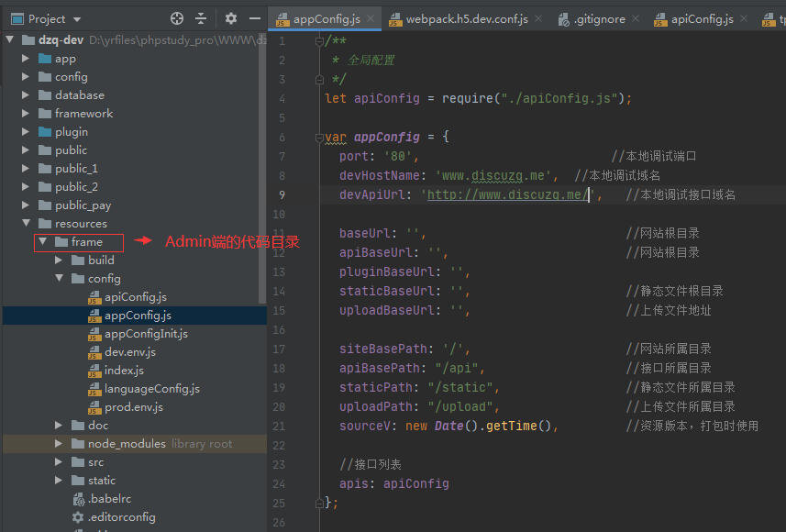This screenshot has width=786, height=532.
Task: Select the static folder
Action: click(x=102, y=481)
